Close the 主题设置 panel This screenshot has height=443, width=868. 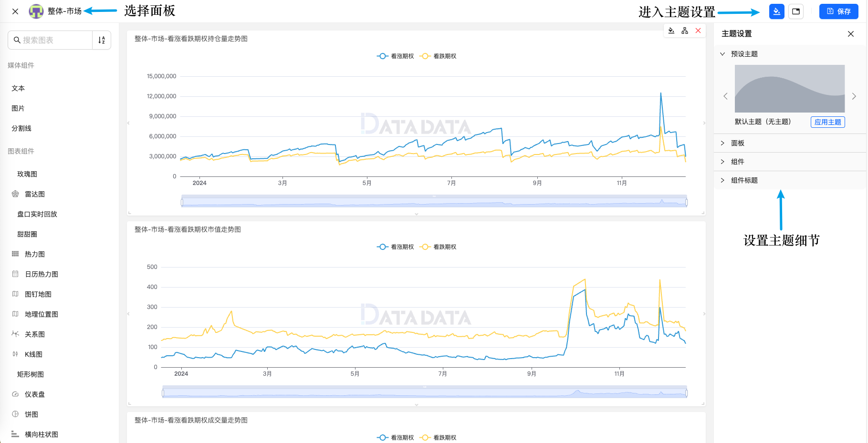[851, 34]
